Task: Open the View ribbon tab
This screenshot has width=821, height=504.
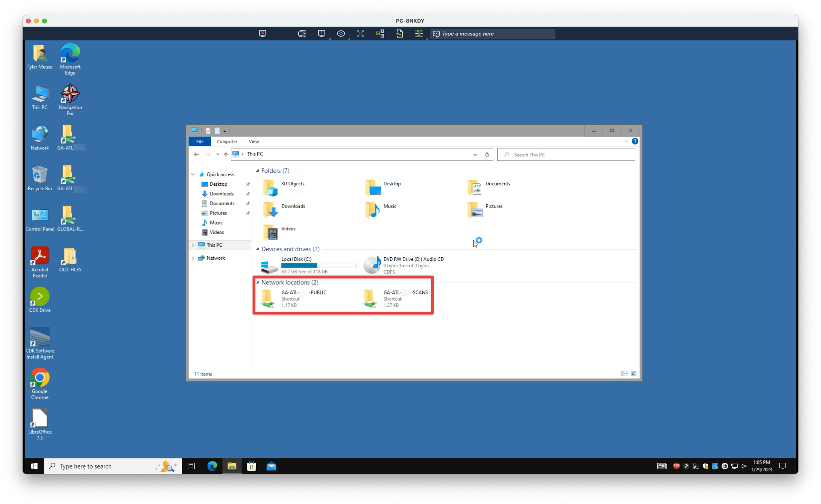Action: pyautogui.click(x=254, y=141)
